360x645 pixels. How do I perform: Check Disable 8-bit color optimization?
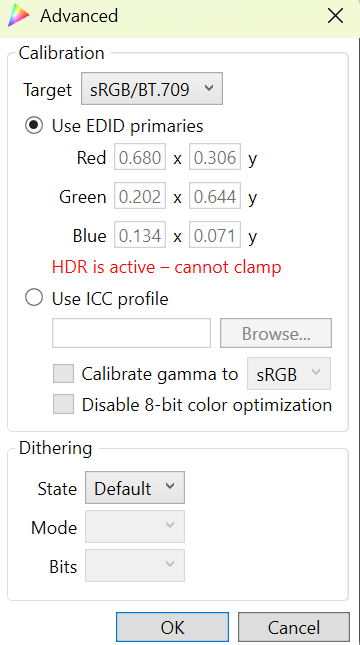coord(63,404)
